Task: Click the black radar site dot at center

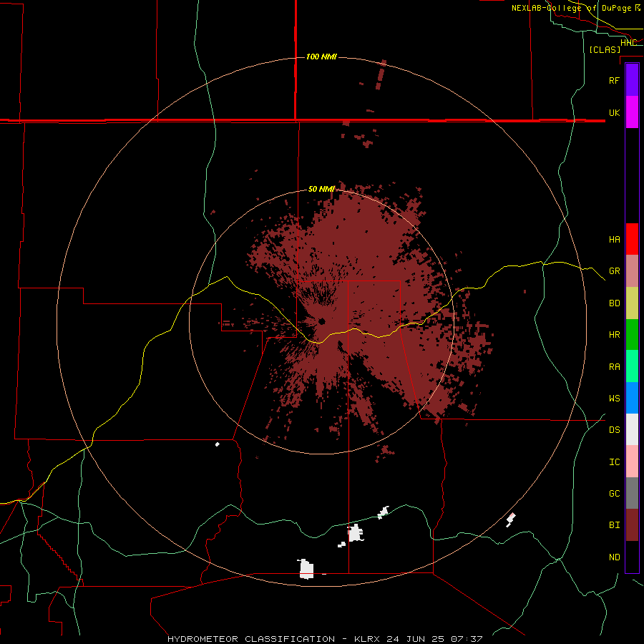Action: [x=321, y=321]
